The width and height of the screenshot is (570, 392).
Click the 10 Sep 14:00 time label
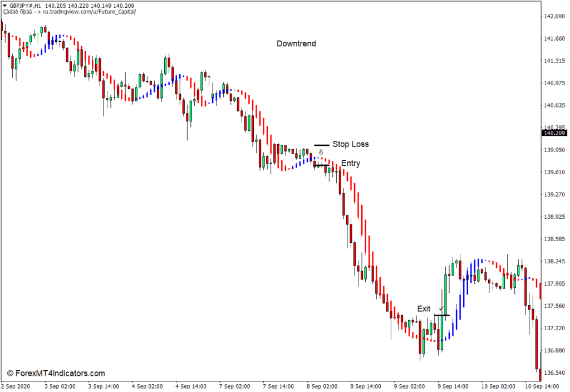[548, 386]
